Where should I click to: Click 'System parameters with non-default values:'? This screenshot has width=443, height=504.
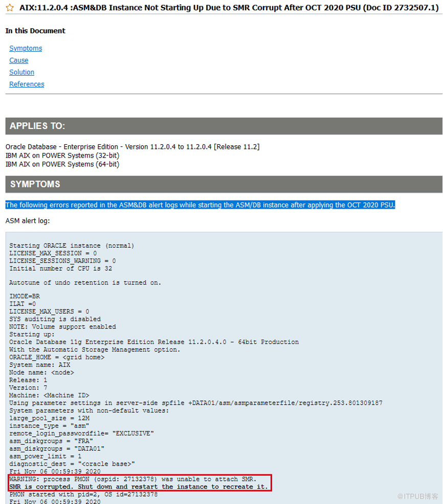(89, 411)
